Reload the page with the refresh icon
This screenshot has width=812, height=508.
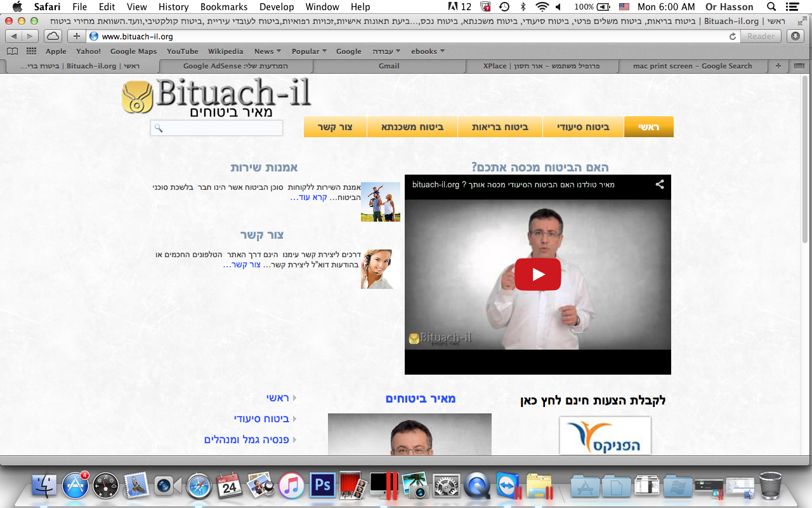[733, 36]
